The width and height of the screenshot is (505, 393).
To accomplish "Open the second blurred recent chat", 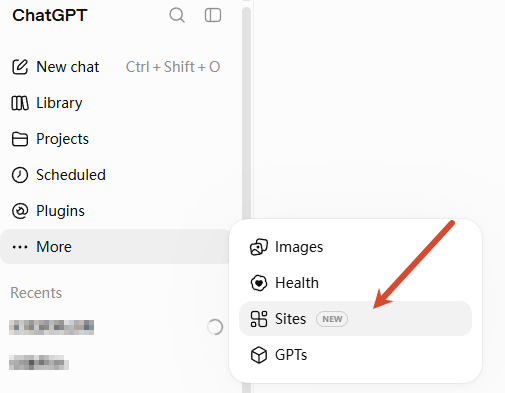I will click(39, 362).
